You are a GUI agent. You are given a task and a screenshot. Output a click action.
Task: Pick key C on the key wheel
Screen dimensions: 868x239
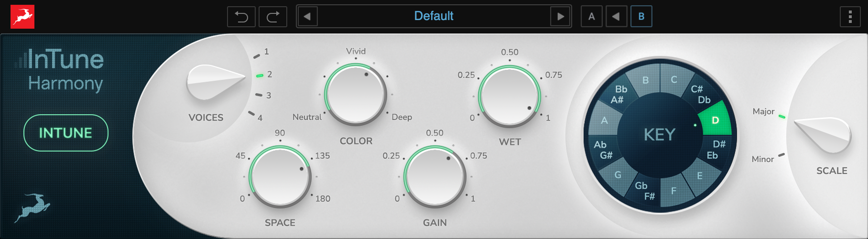pyautogui.click(x=674, y=80)
